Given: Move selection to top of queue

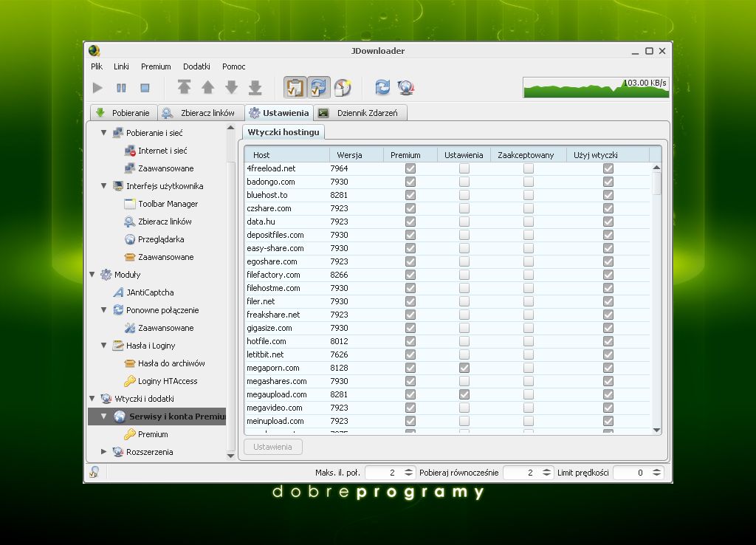Looking at the screenshot, I should tap(184, 87).
